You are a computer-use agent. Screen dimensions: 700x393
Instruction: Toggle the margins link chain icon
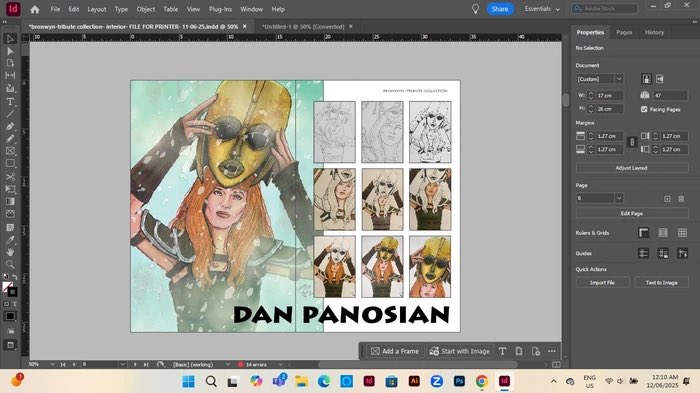(632, 142)
